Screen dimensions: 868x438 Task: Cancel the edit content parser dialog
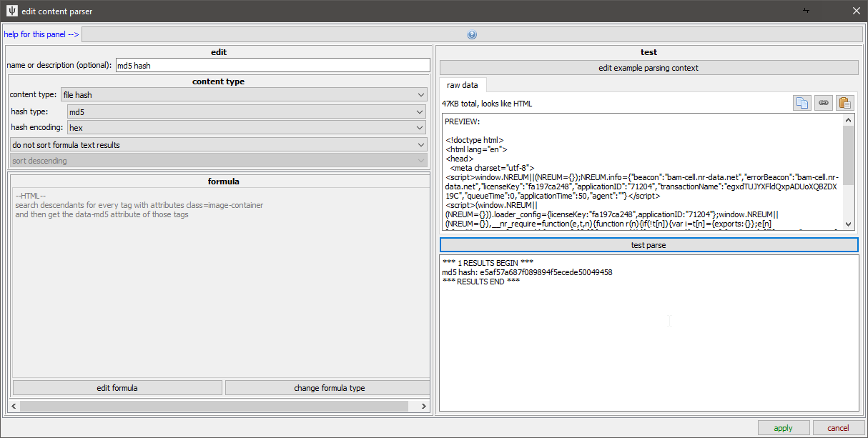[838, 428]
